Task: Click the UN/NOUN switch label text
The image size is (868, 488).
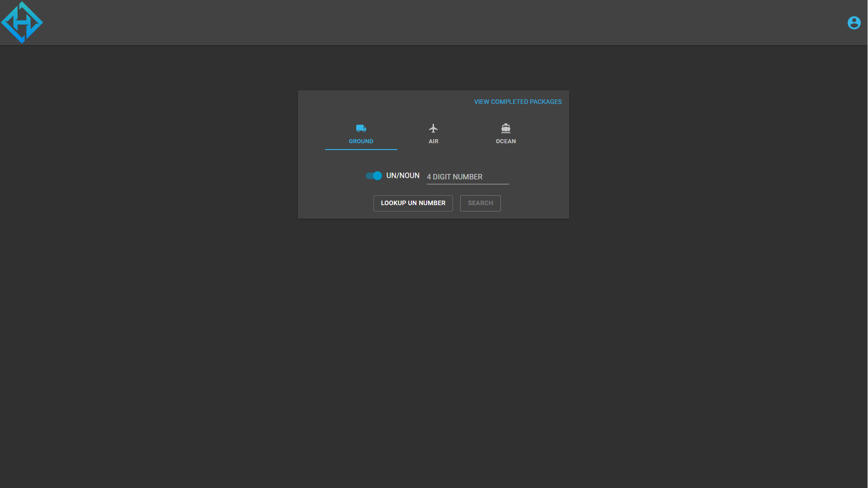Action: [x=402, y=176]
